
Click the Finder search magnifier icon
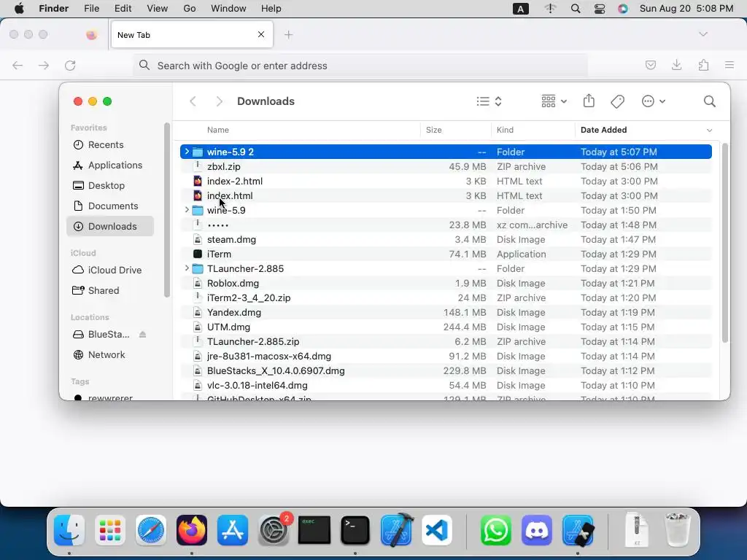pos(709,101)
